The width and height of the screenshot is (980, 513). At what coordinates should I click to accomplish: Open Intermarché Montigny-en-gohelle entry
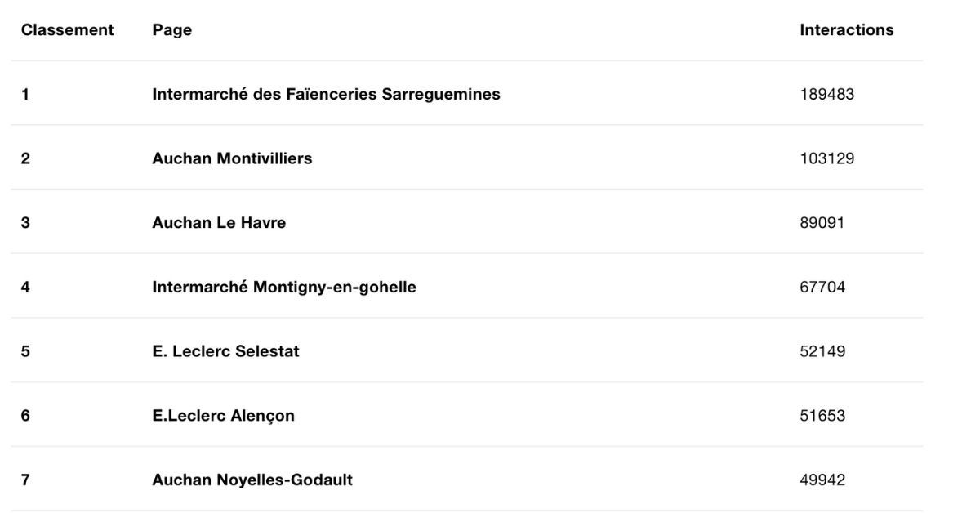pyautogui.click(x=284, y=288)
